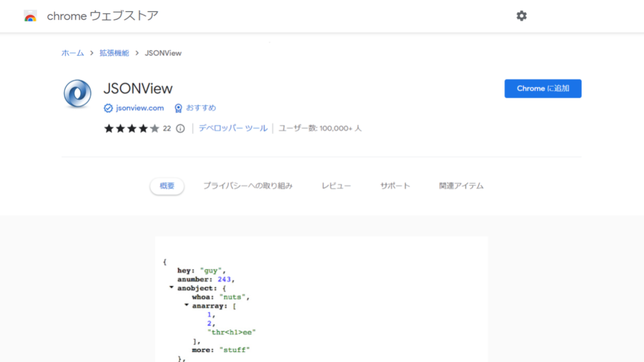
Task: Open the rating info ⓘ icon
Action: pyautogui.click(x=179, y=129)
